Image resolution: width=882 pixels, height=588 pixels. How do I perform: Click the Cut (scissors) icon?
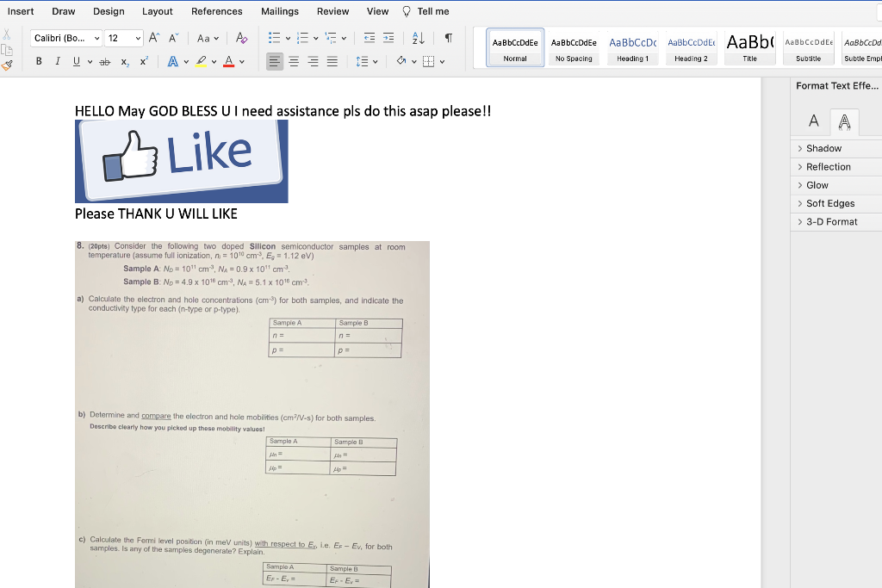click(x=6, y=34)
